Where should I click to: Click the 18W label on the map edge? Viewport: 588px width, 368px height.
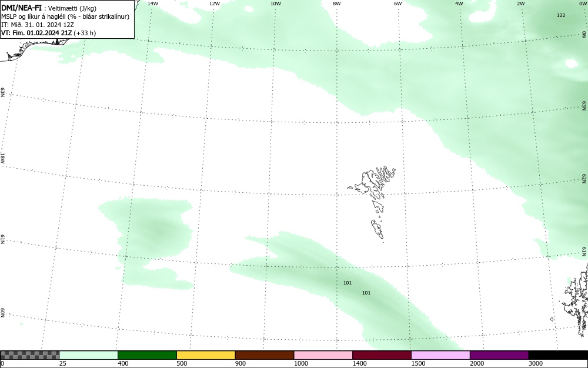2,158
